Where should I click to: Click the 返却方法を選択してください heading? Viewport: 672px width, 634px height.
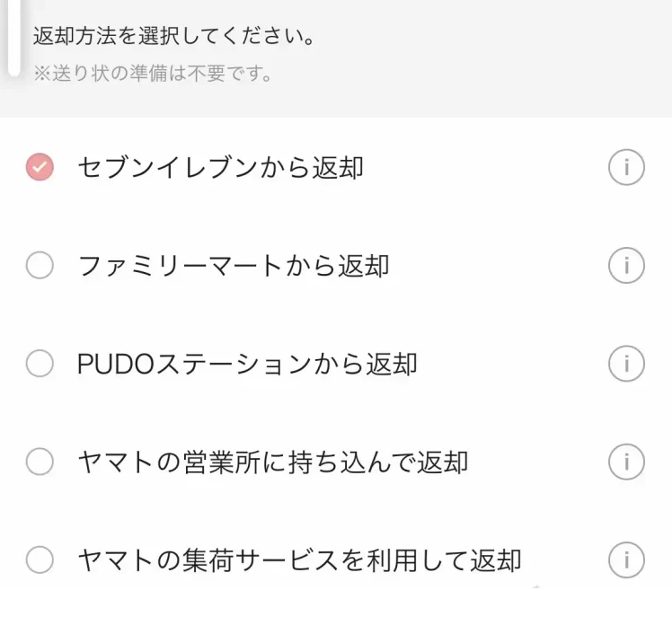pos(173,39)
